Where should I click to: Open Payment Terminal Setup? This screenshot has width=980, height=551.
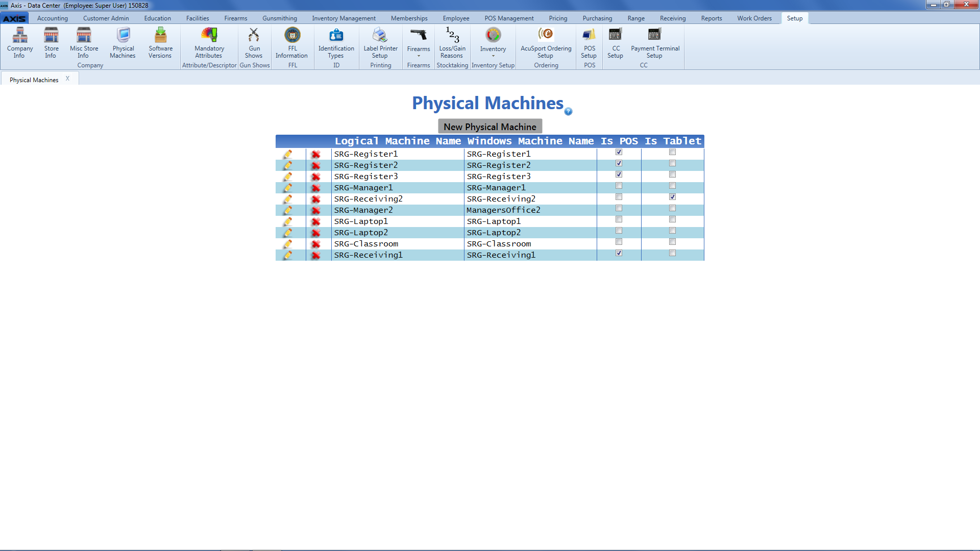coord(655,43)
